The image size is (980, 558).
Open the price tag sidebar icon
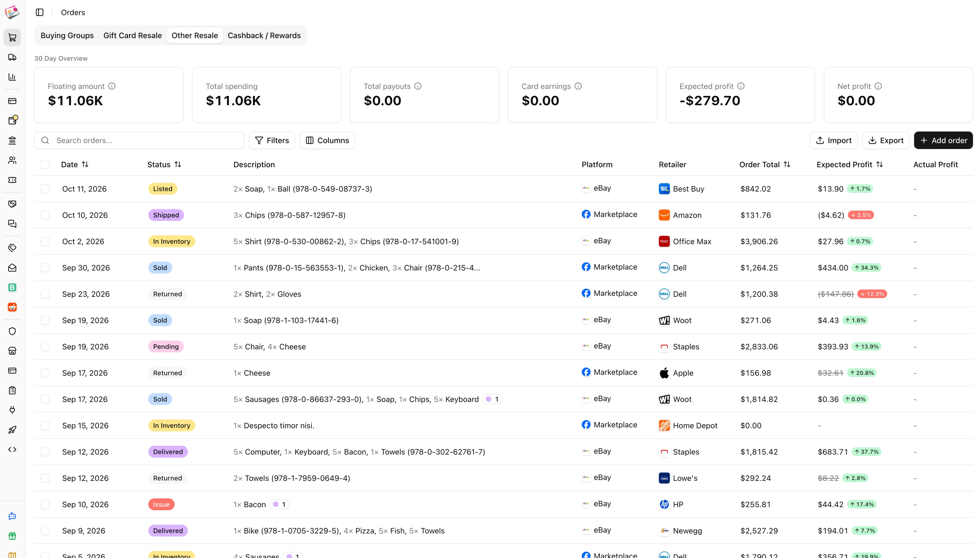coord(12,248)
